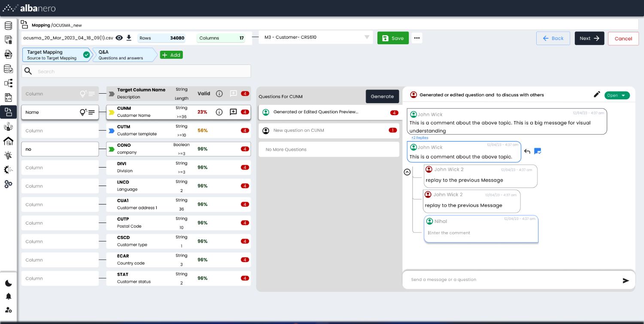Click the green Add button

[x=171, y=55]
